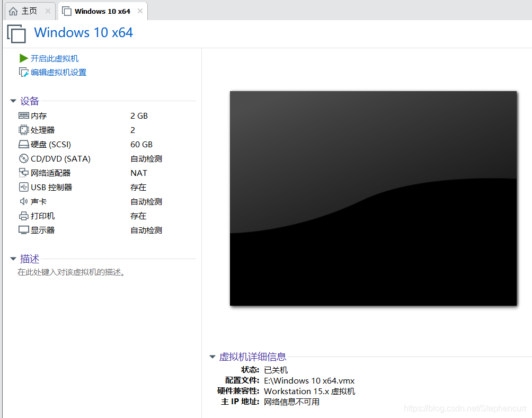Click the 已关机 status value
This screenshot has width=532, height=418.
[x=276, y=370]
